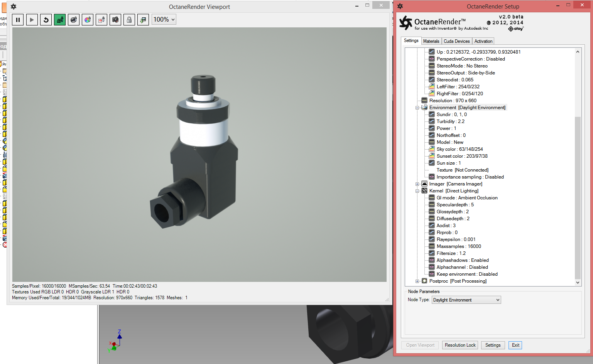The image size is (593, 364).
Task: Click the Exit button
Action: tap(515, 345)
